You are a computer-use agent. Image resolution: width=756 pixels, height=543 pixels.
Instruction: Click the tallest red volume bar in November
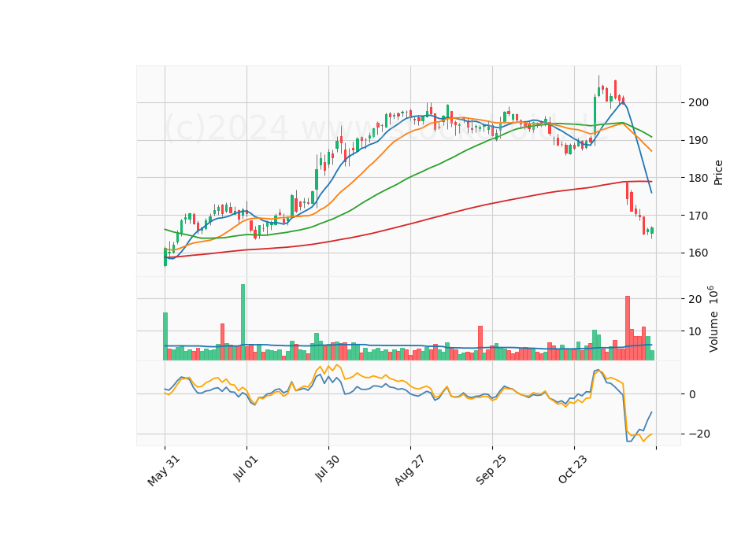[628, 328]
